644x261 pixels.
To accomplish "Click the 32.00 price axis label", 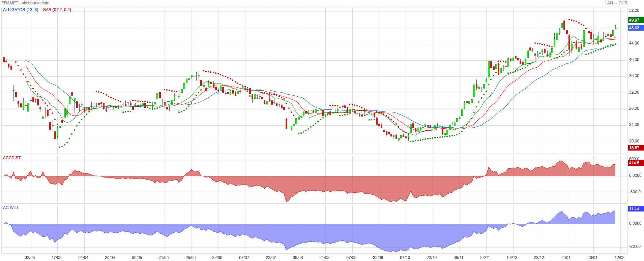I will point(634,92).
